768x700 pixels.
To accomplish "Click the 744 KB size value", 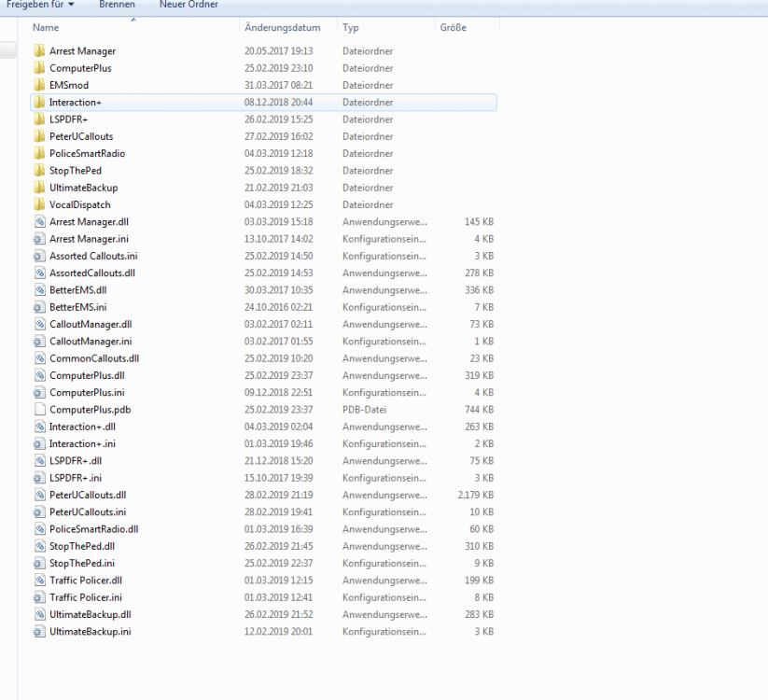I will click(x=479, y=410).
